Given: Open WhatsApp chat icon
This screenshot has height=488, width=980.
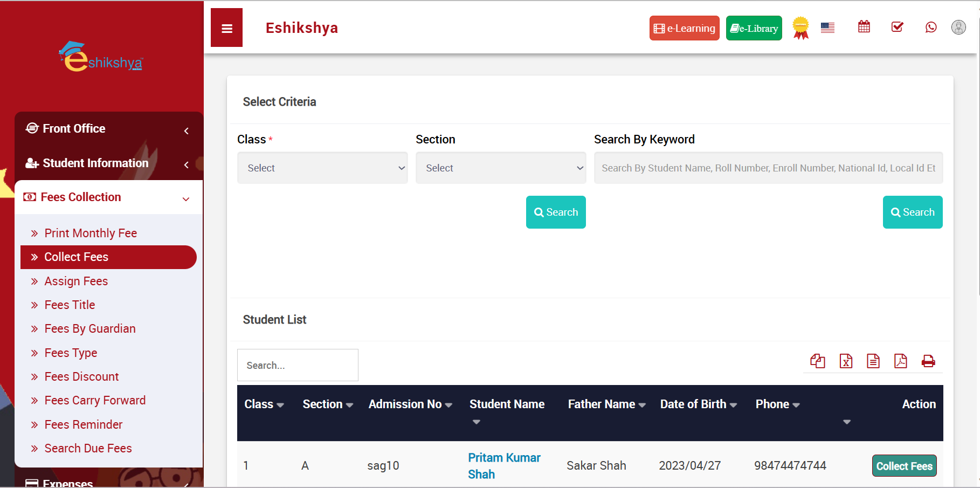Looking at the screenshot, I should [930, 27].
